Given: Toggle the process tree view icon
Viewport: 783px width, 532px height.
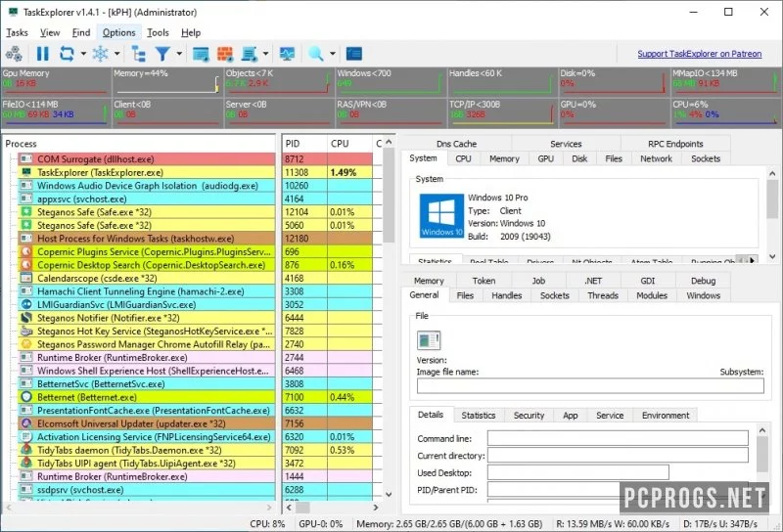Looking at the screenshot, I should point(138,54).
